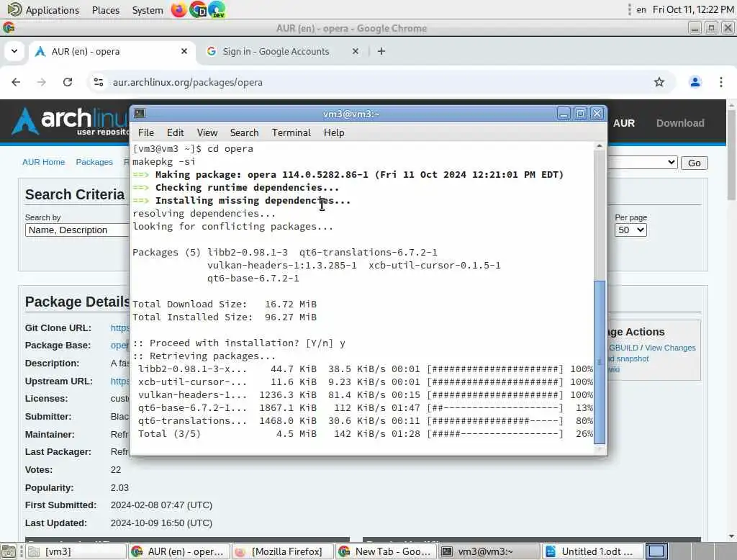Open the dropdown left of the Go button
The width and height of the screenshot is (737, 560).
click(x=642, y=163)
